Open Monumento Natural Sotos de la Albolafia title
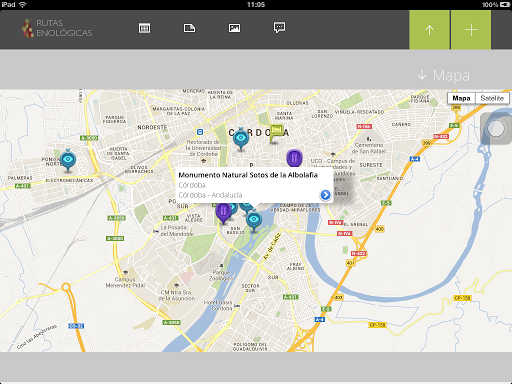Screen dimensions: 512x384 tap(248, 175)
